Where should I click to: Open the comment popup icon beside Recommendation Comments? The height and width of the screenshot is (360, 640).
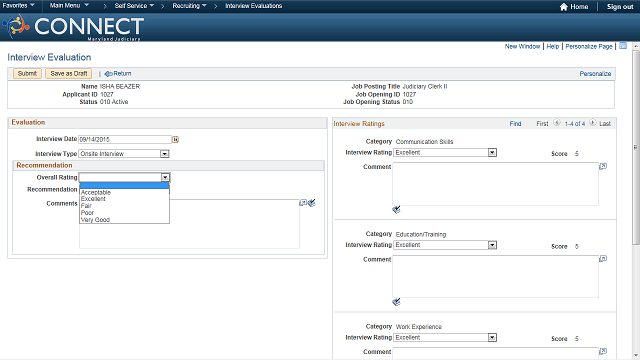click(x=303, y=203)
